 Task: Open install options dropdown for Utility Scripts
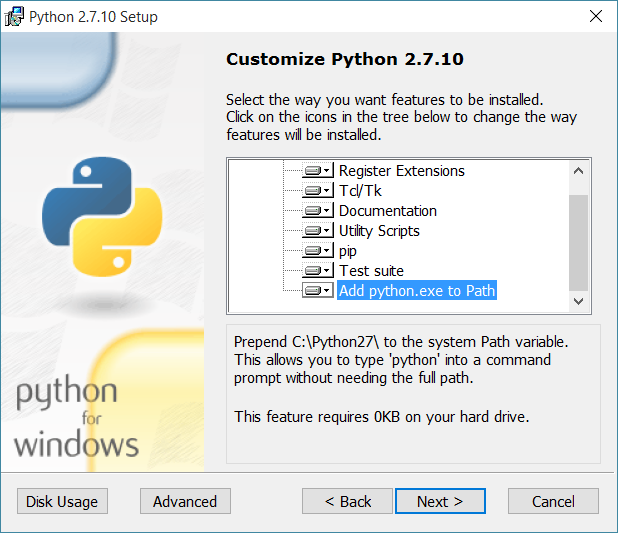(318, 231)
